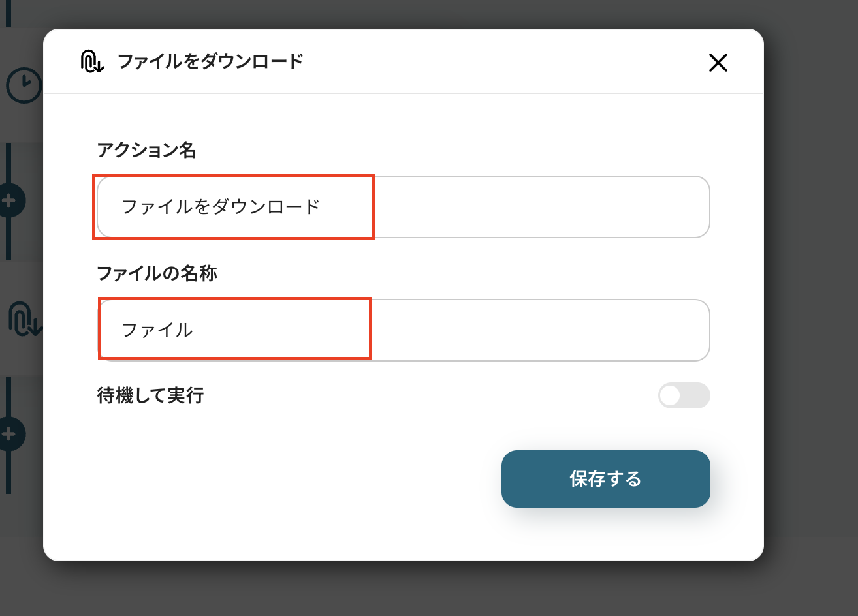
Task: Close the ファイルをダウンロード dialog with X
Action: (x=718, y=63)
